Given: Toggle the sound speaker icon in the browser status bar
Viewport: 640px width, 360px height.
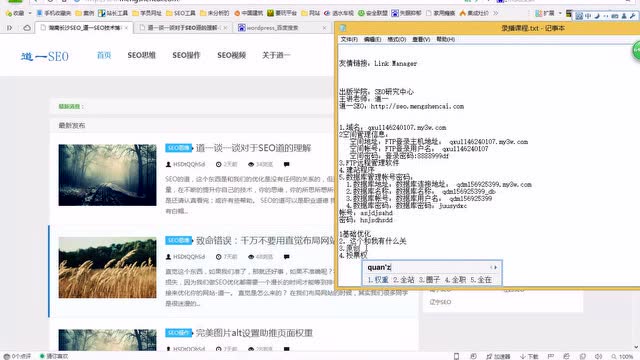Looking at the screenshot, I should point(598,356).
